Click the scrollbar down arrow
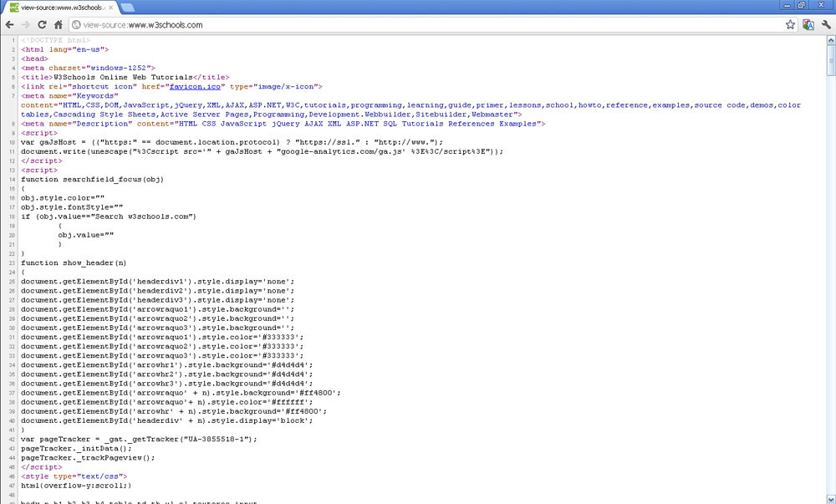Screen dimensions: 836x504 (x=830, y=498)
